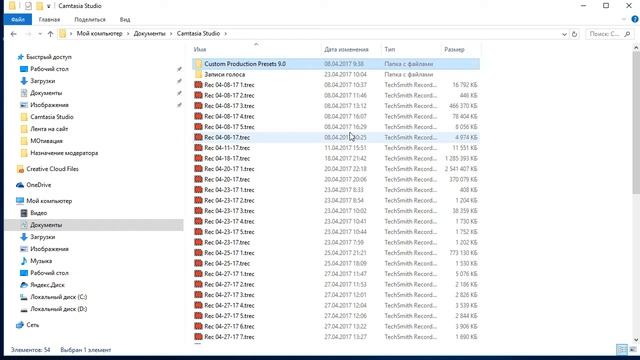Open the Файл ribbon tab
The height and width of the screenshot is (360, 640).
[x=18, y=19]
